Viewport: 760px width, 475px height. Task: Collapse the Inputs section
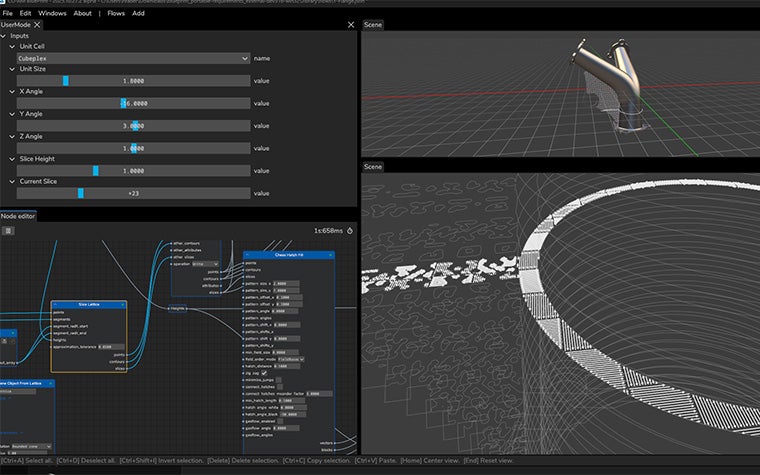coord(5,36)
